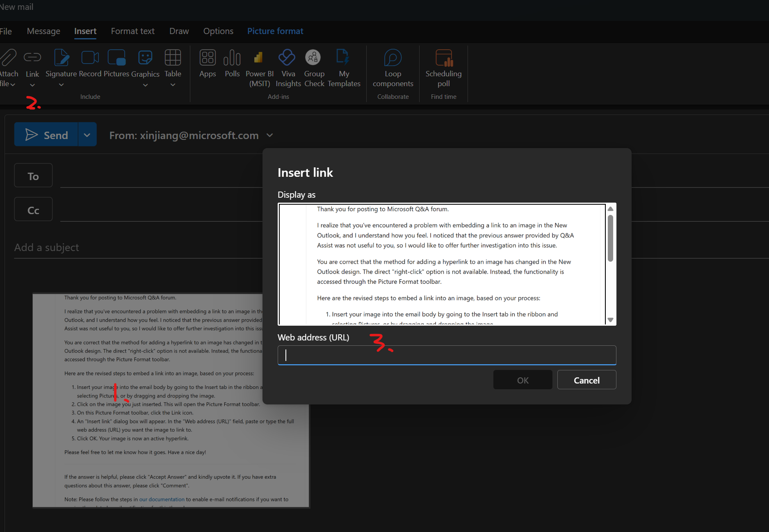The width and height of the screenshot is (769, 532).
Task: Click the To recipients button
Action: (33, 176)
